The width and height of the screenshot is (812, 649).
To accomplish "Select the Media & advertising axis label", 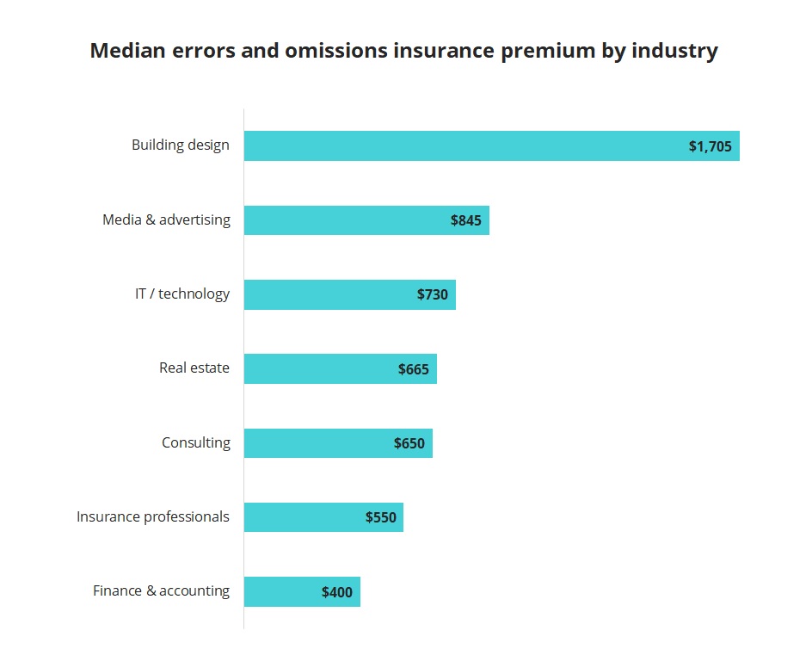I will point(166,219).
